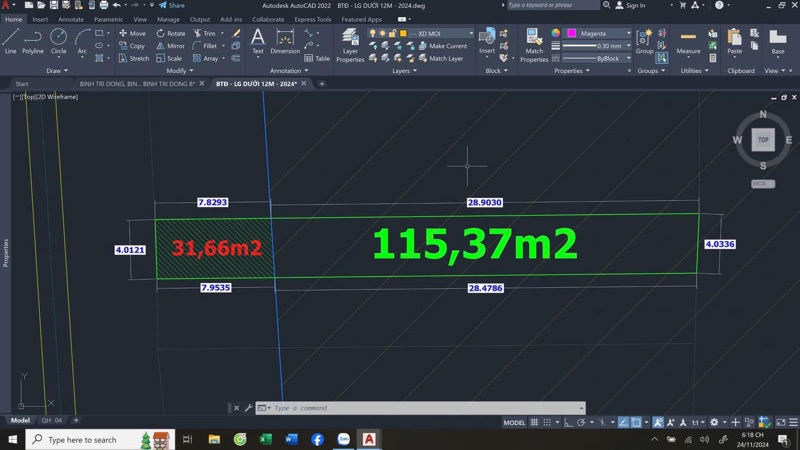Image resolution: width=800 pixels, height=450 pixels.
Task: Select the Line drawing tool
Action: click(x=10, y=41)
